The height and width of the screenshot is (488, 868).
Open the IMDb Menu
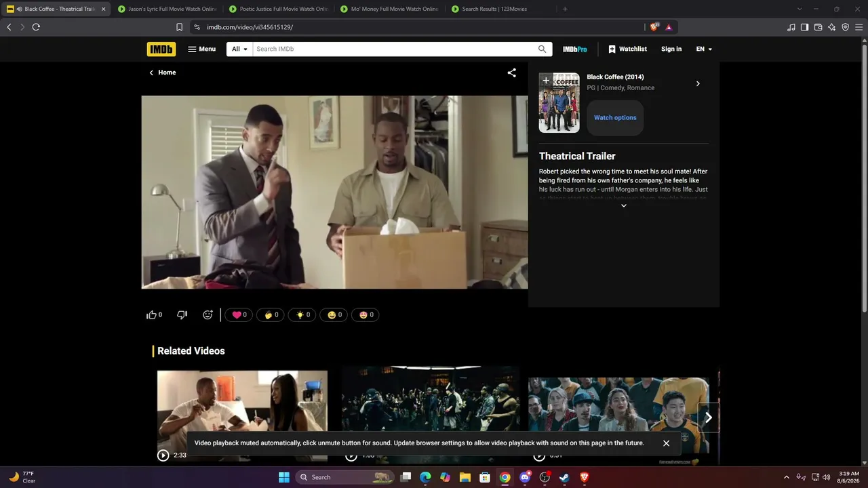tap(201, 49)
